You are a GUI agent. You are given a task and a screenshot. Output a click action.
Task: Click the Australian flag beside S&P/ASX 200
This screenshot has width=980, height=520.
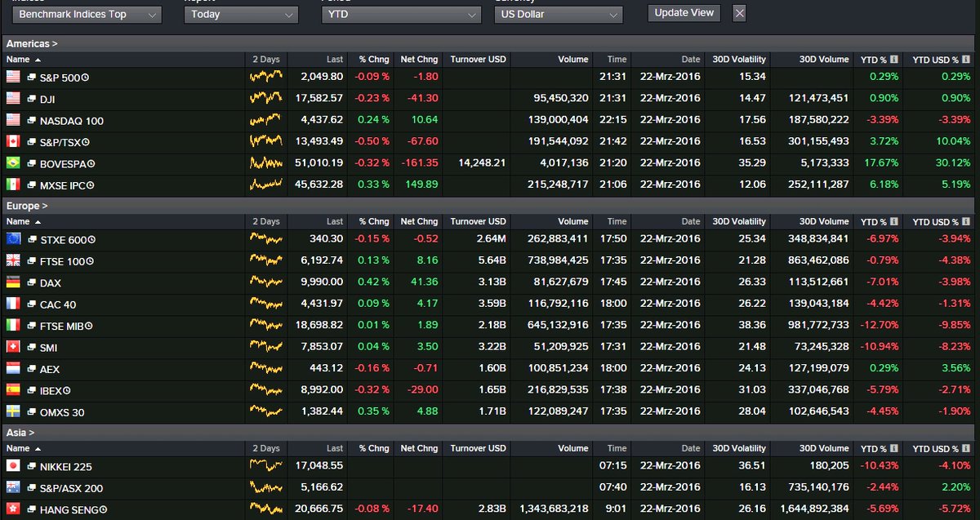coord(13,487)
